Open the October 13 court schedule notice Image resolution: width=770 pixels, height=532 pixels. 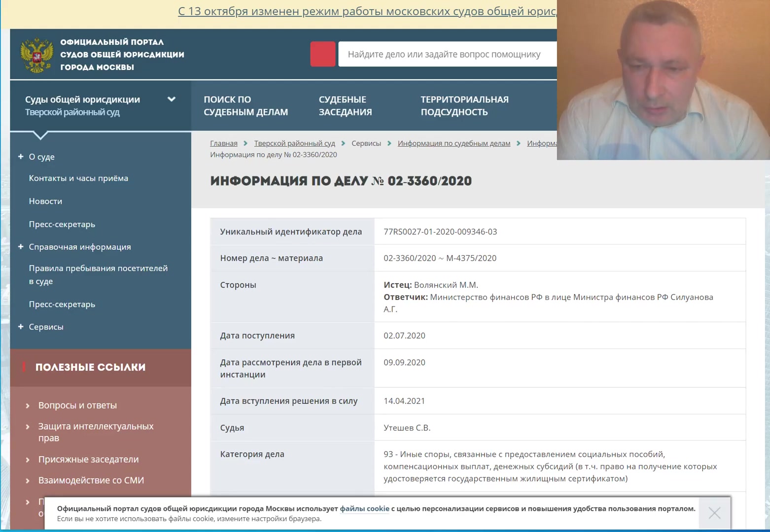(367, 11)
